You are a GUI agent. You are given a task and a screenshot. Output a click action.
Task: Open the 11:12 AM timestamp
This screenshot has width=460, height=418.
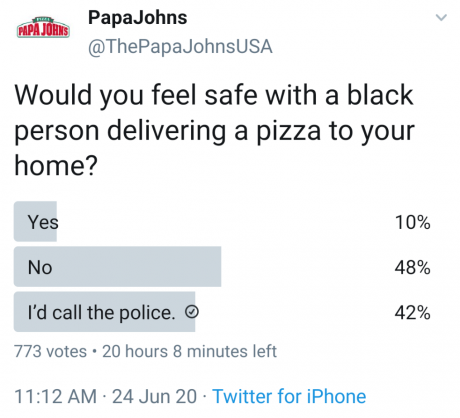point(55,396)
